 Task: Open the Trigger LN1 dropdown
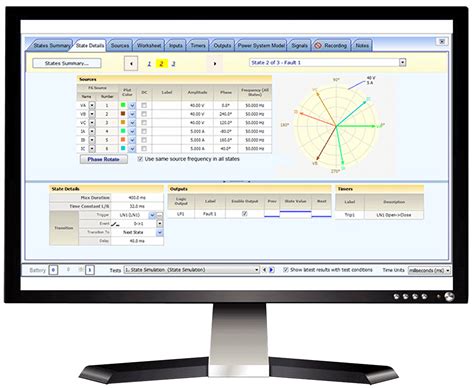[x=152, y=215]
